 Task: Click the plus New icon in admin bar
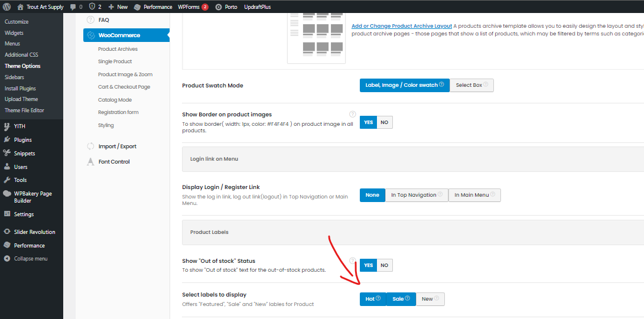pyautogui.click(x=111, y=7)
